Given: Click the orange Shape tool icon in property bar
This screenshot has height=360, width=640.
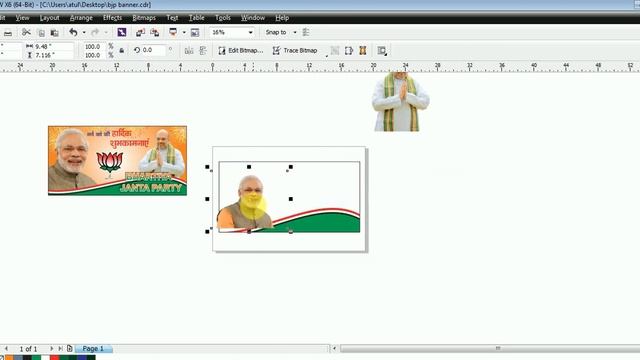Looking at the screenshot, I should [x=362, y=51].
